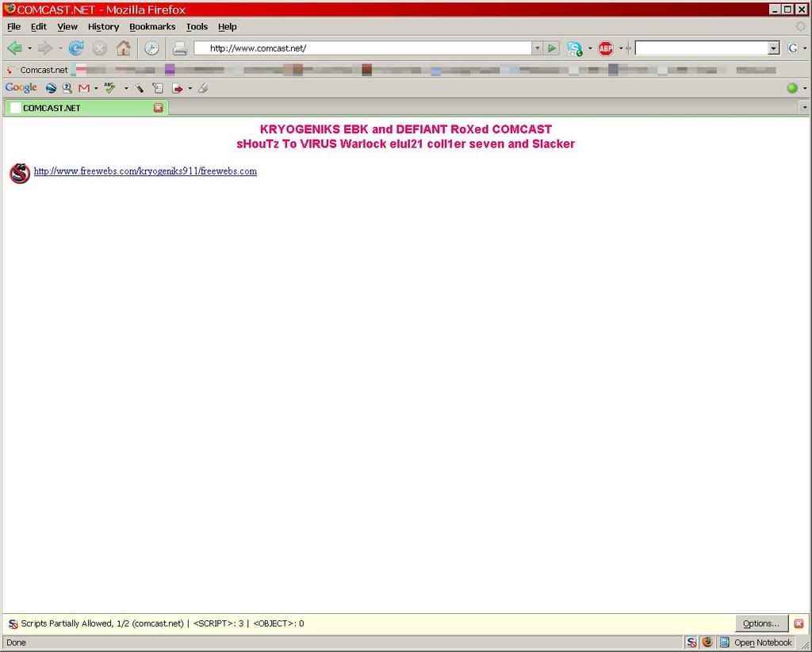Select the COMCAST.NET tab
Screen dimensions: 812x652
tap(86, 108)
